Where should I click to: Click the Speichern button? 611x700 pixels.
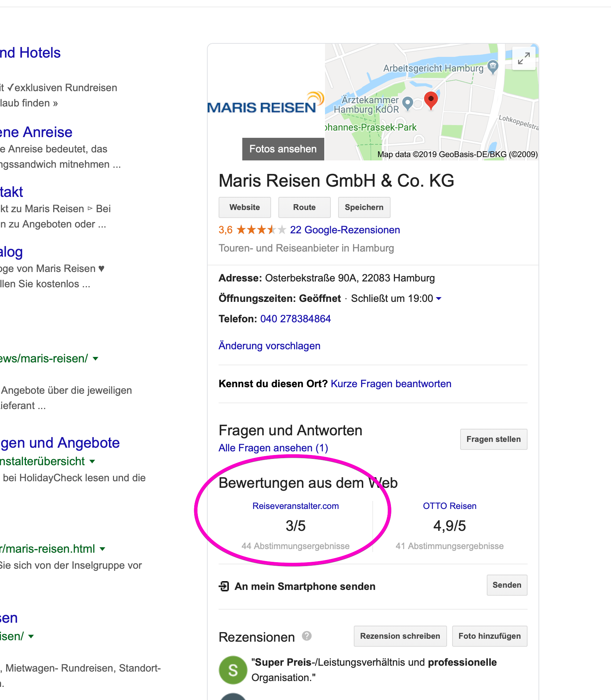[364, 207]
